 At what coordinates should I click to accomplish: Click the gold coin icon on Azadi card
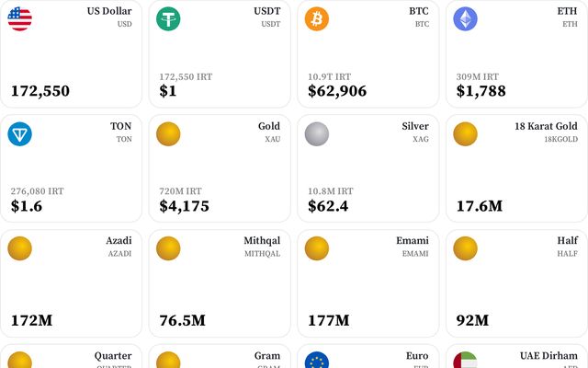[x=19, y=248]
